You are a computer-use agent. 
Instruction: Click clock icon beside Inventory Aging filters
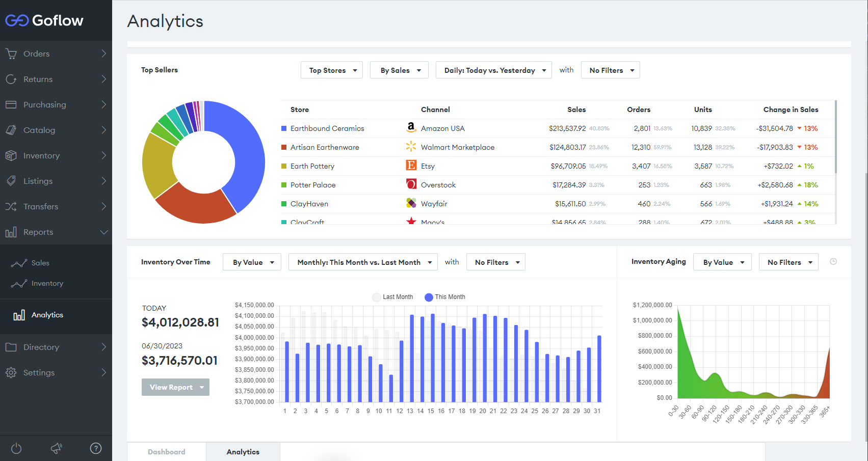(833, 262)
